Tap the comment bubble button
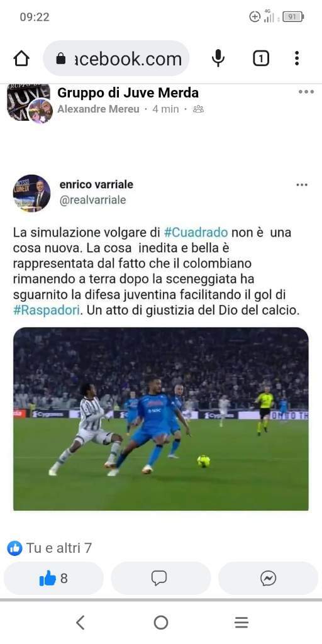The height and width of the screenshot is (644, 322). 160,579
